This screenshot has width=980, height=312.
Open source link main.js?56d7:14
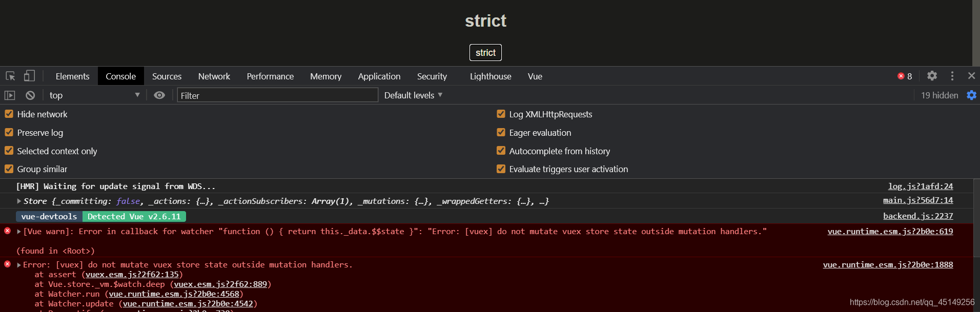tap(918, 200)
